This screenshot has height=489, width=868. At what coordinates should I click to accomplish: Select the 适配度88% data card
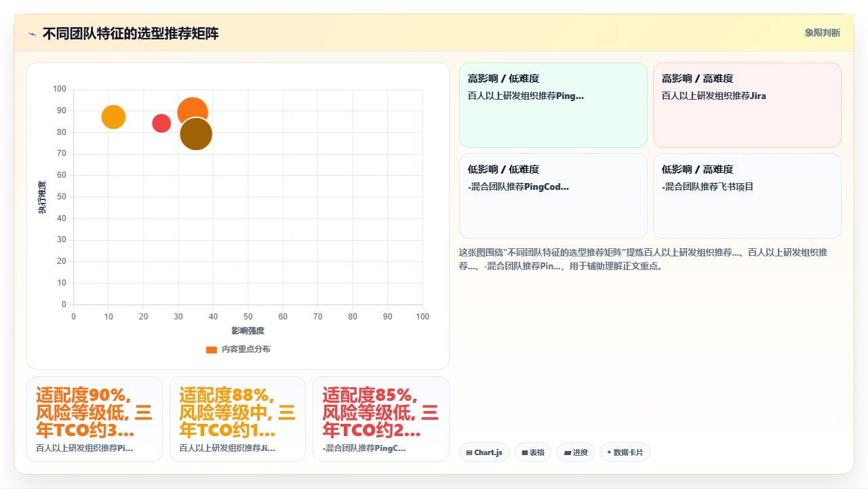pyautogui.click(x=237, y=419)
